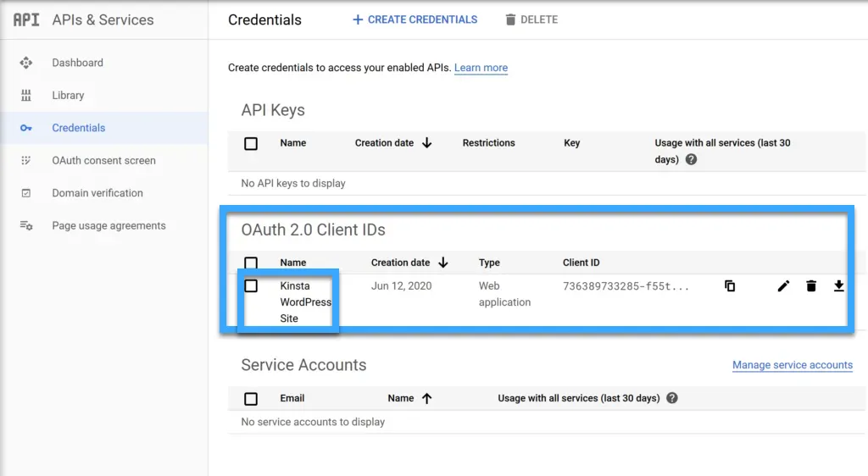Image resolution: width=868 pixels, height=476 pixels.
Task: Open the Dashboard page
Action: (77, 63)
